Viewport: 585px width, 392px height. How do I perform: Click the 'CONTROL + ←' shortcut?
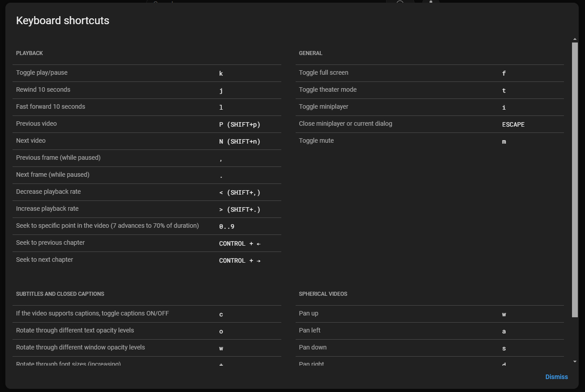[240, 243]
